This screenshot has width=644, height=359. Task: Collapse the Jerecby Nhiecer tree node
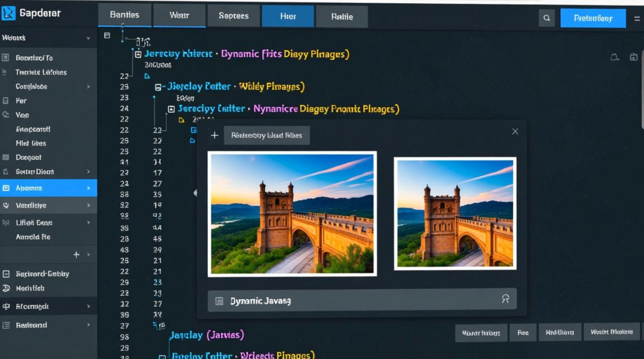138,54
